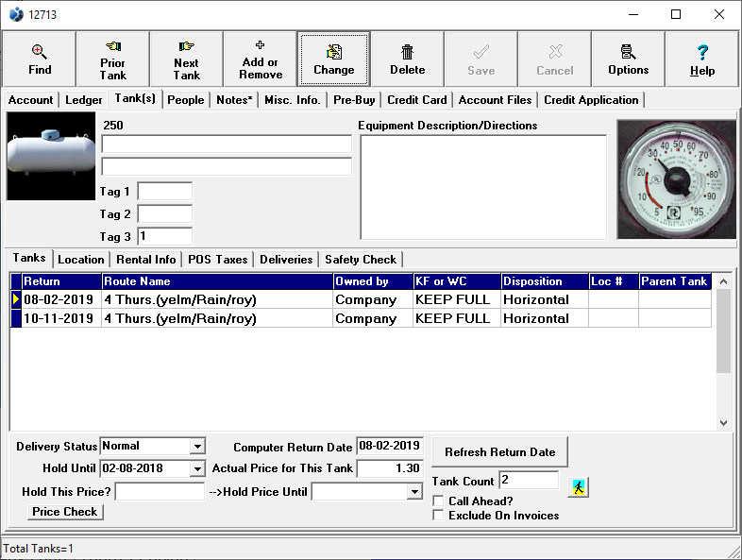Screen dimensions: 742x560
Task: Click Add or Remove toolbar button
Action: pyautogui.click(x=261, y=59)
